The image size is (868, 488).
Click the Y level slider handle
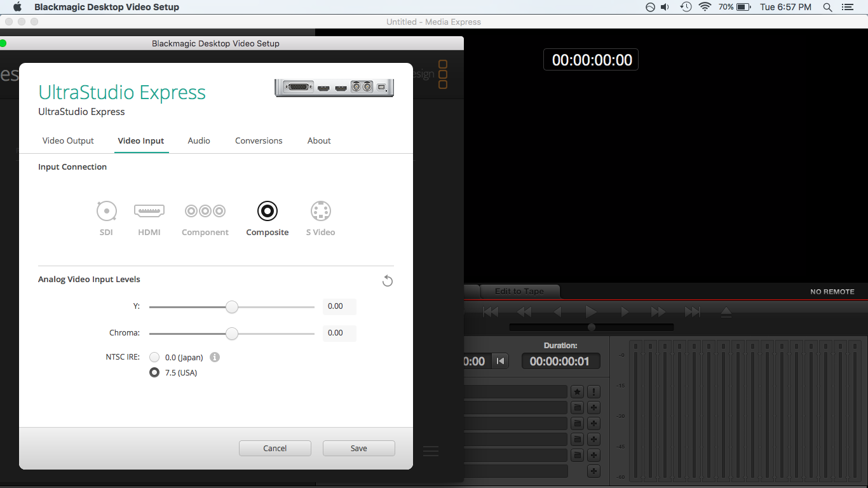[x=232, y=307]
